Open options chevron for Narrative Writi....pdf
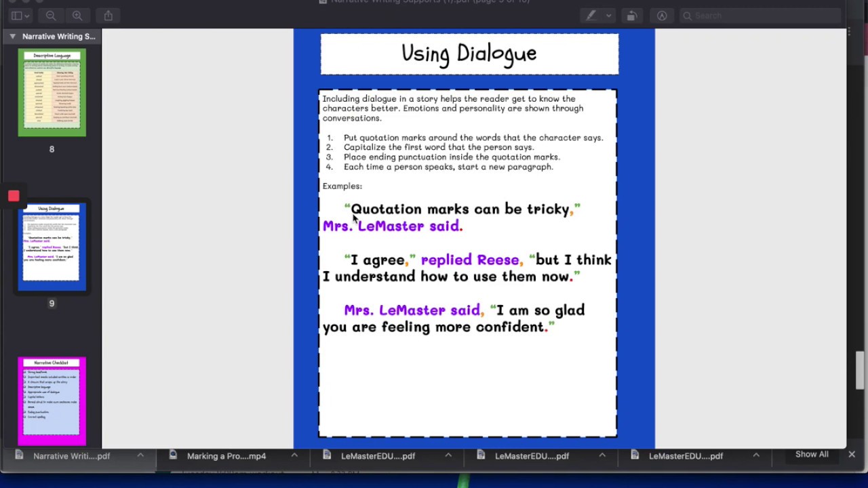Viewport: 868px width, 488px height. pyautogui.click(x=140, y=455)
